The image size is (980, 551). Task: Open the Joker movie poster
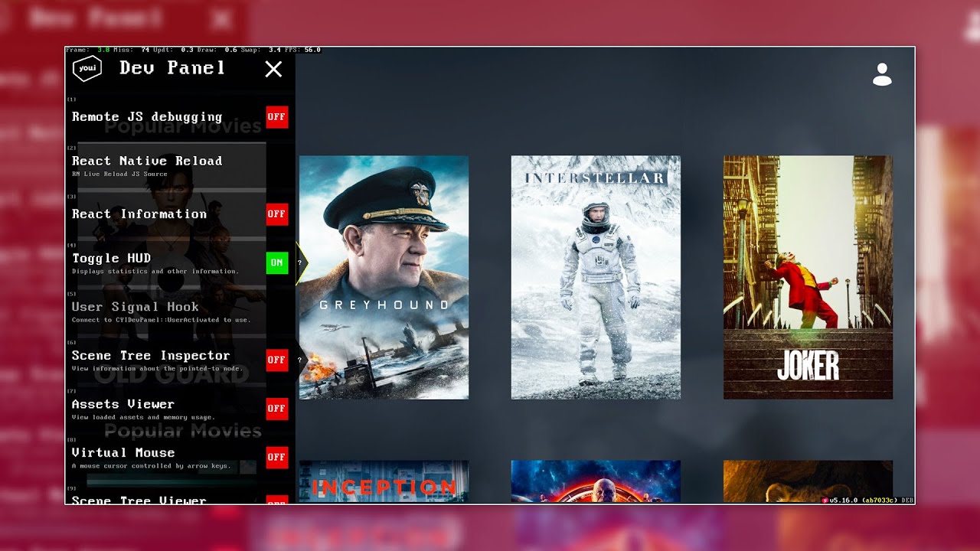point(808,277)
